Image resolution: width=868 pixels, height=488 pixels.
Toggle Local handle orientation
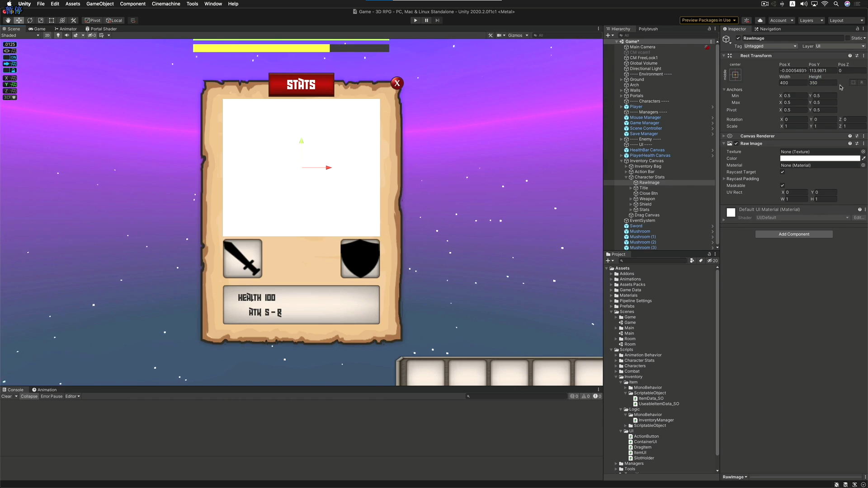tap(114, 20)
